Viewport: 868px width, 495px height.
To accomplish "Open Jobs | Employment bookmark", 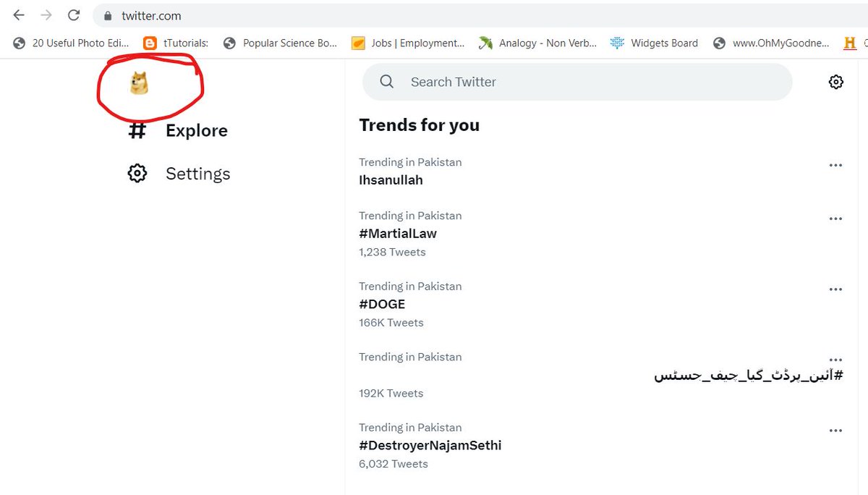I will 408,43.
